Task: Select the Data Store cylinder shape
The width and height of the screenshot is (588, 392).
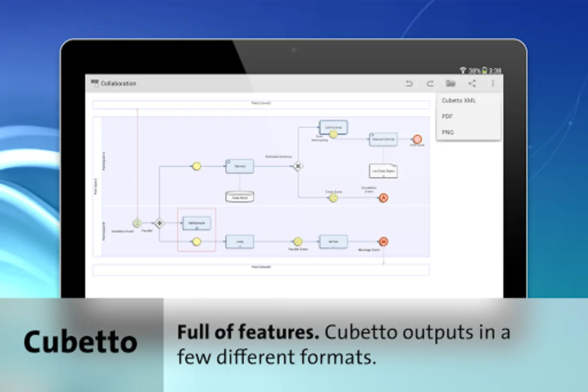Action: point(240,196)
